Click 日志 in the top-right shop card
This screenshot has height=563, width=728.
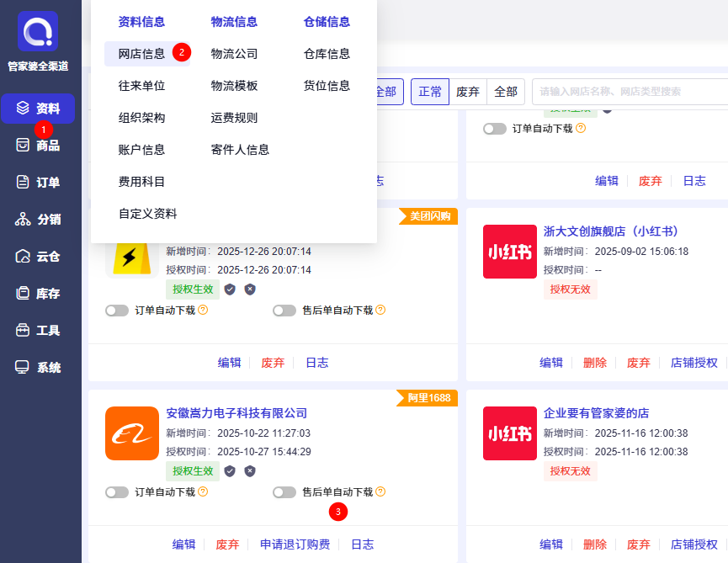click(x=694, y=181)
